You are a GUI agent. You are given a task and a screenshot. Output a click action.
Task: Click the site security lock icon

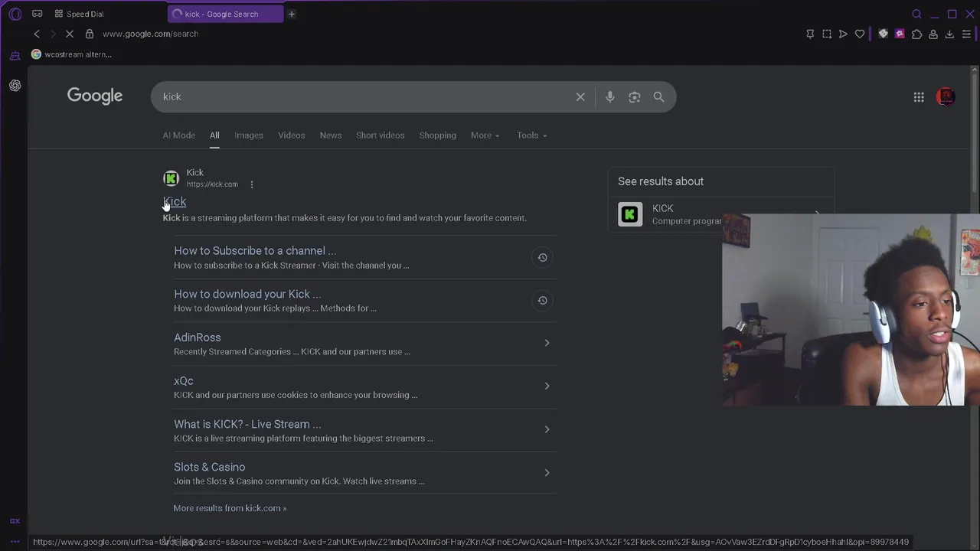(90, 34)
